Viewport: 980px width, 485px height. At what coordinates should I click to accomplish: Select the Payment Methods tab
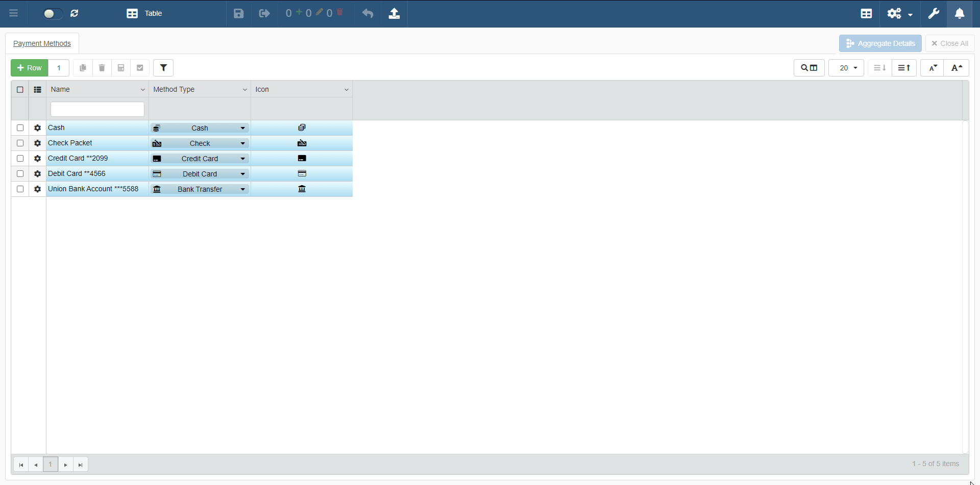click(42, 43)
